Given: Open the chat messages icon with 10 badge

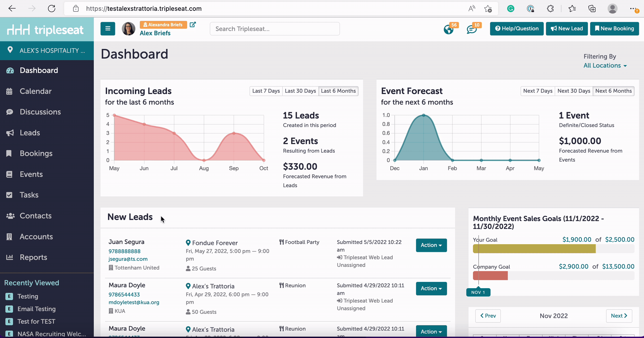Looking at the screenshot, I should click(472, 29).
